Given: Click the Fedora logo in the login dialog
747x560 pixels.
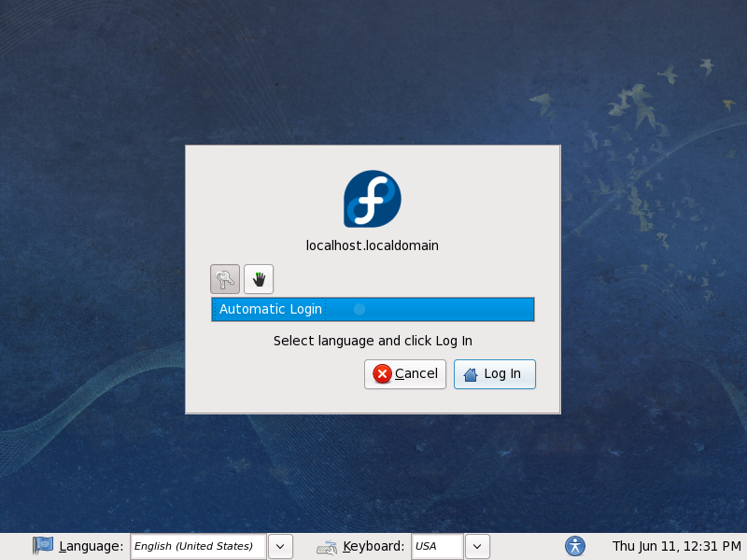Looking at the screenshot, I should [x=373, y=199].
